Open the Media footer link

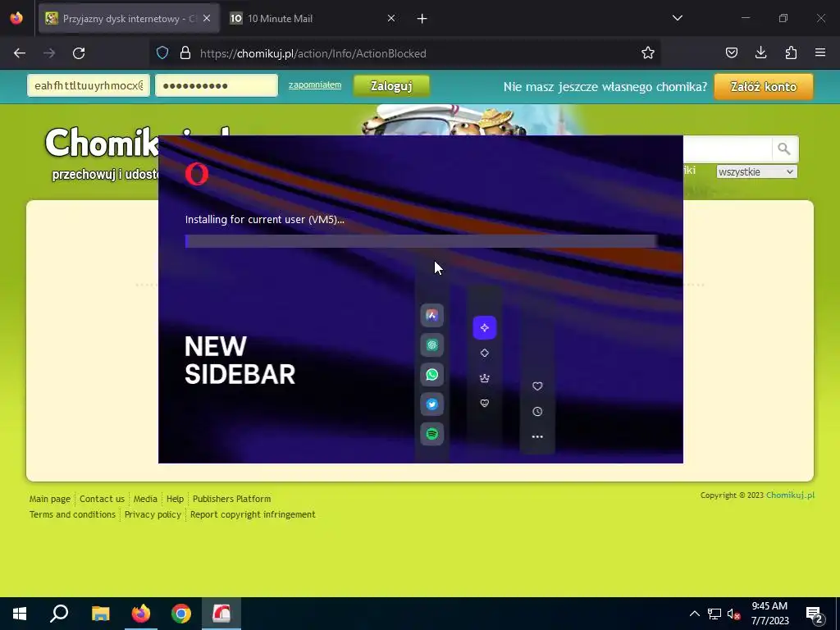click(x=145, y=499)
